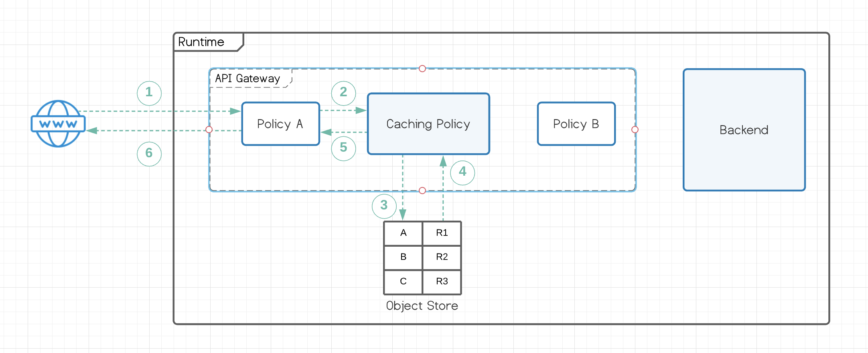Click the WWW globe icon
The image size is (868, 353).
coord(58,124)
